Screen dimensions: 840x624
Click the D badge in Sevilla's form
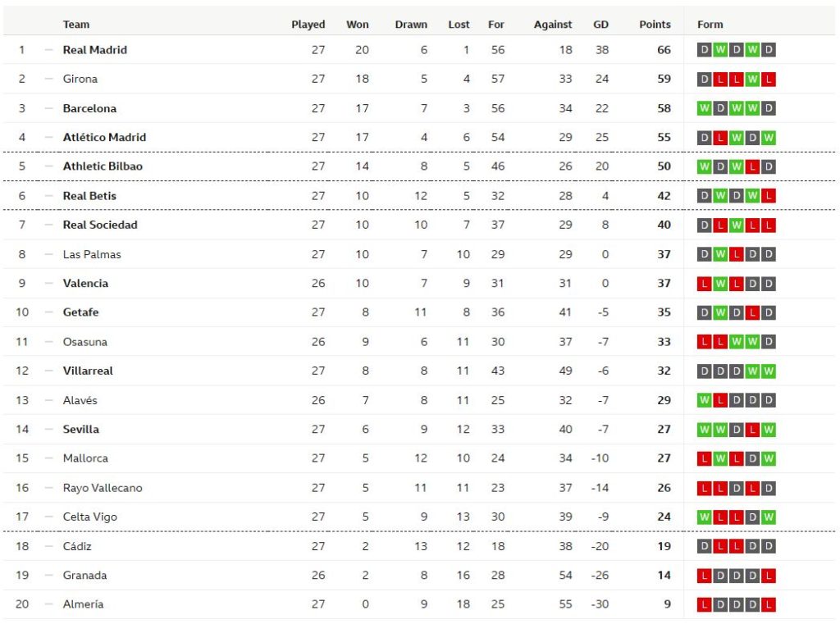tap(737, 430)
